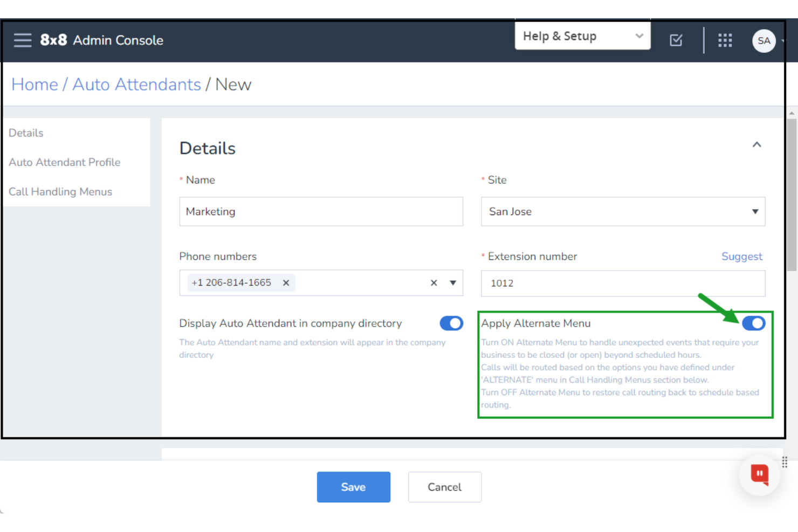Open the hamburger navigation menu
Image resolution: width=798 pixels, height=532 pixels.
click(x=22, y=40)
